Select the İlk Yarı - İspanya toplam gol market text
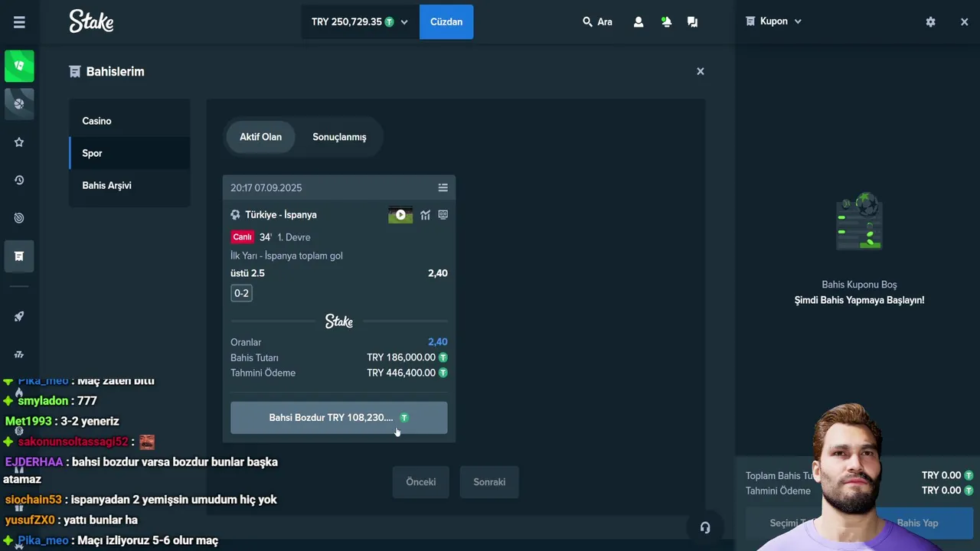This screenshot has width=980, height=551. [x=286, y=256]
